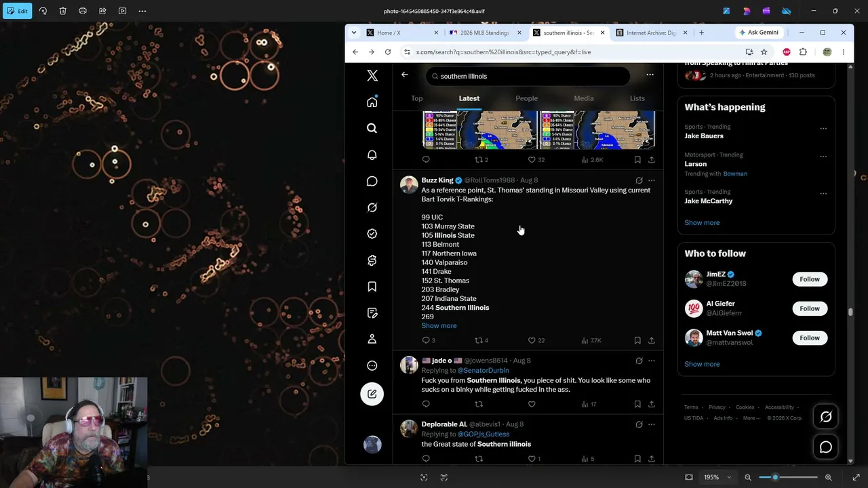868x488 pixels.
Task: Follow JimEZ account
Action: tap(810, 279)
